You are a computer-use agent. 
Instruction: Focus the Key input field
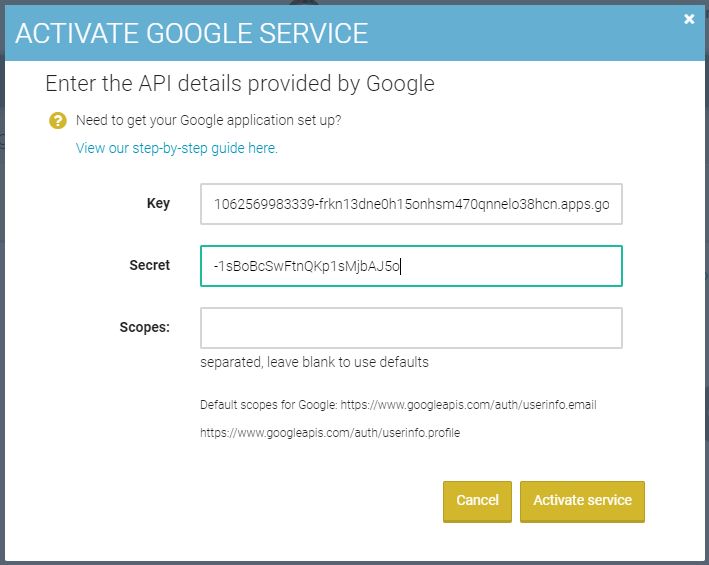[x=411, y=204]
